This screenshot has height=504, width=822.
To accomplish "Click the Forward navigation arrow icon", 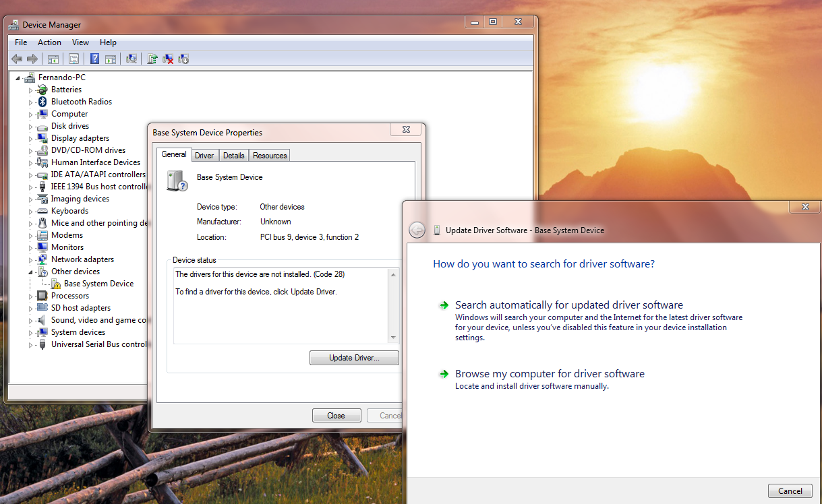I will pyautogui.click(x=32, y=59).
